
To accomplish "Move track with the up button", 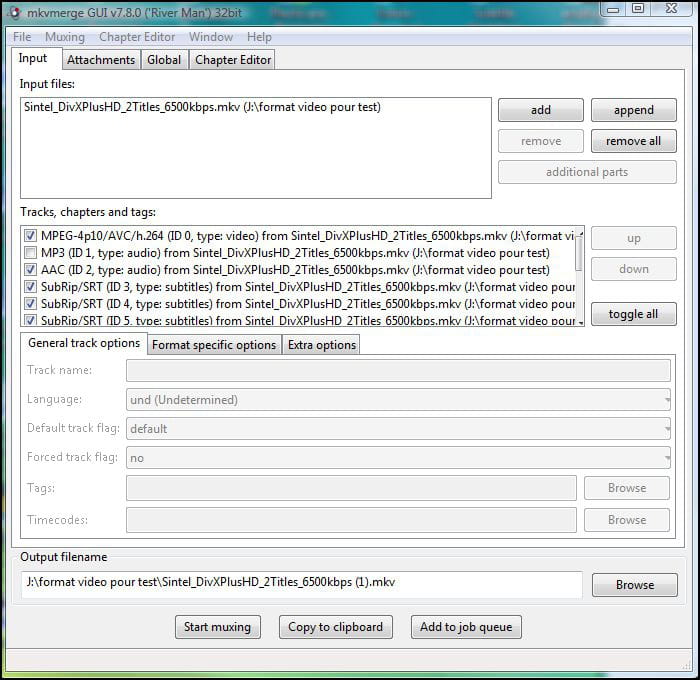I will (633, 238).
